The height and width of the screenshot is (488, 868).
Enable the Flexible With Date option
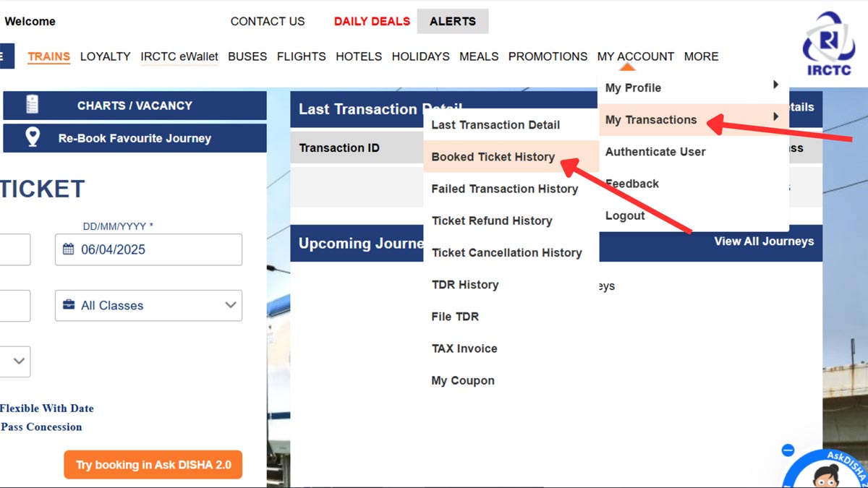(47, 408)
